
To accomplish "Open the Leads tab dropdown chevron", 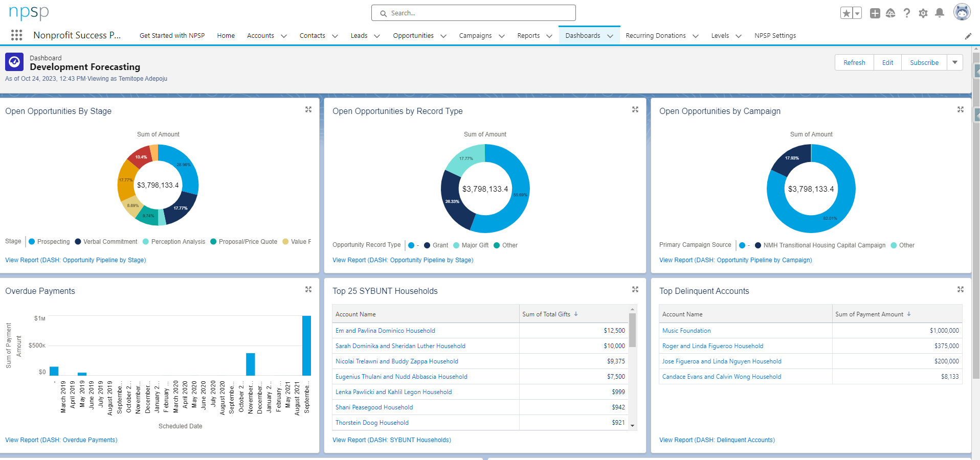I will click(377, 36).
